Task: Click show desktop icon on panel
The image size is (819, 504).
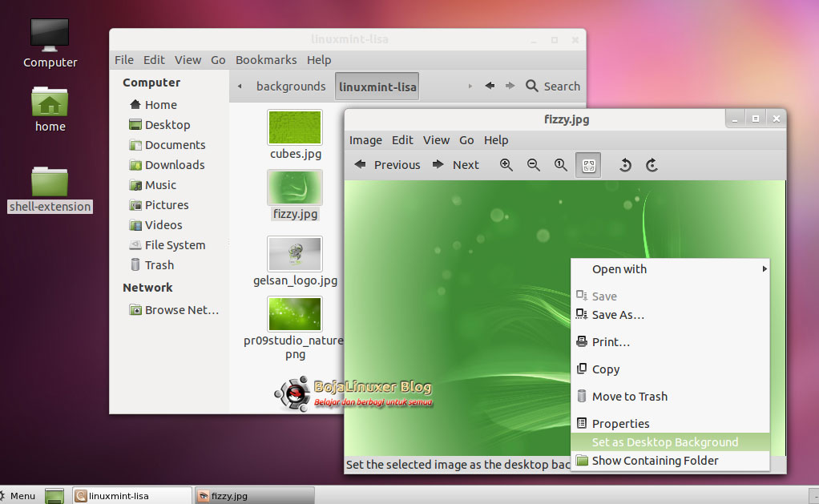Action: [x=54, y=496]
